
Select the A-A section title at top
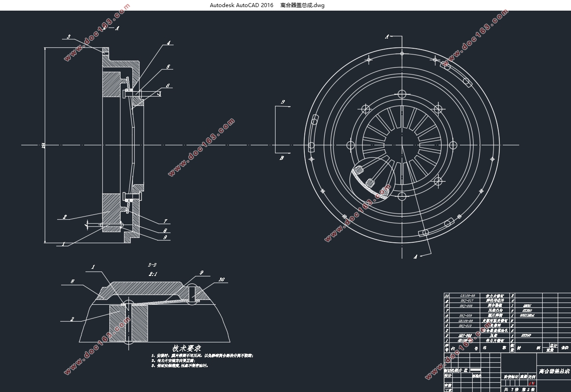(x=111, y=27)
